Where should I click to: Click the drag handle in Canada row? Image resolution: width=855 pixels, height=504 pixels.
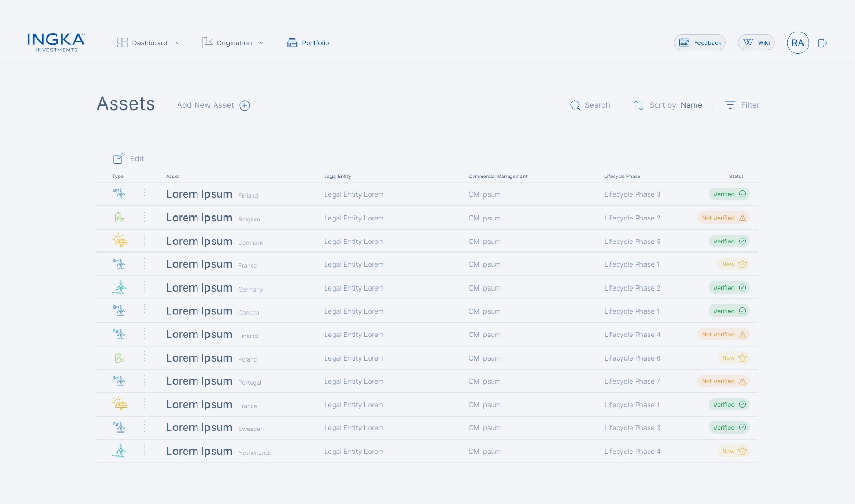tap(144, 311)
